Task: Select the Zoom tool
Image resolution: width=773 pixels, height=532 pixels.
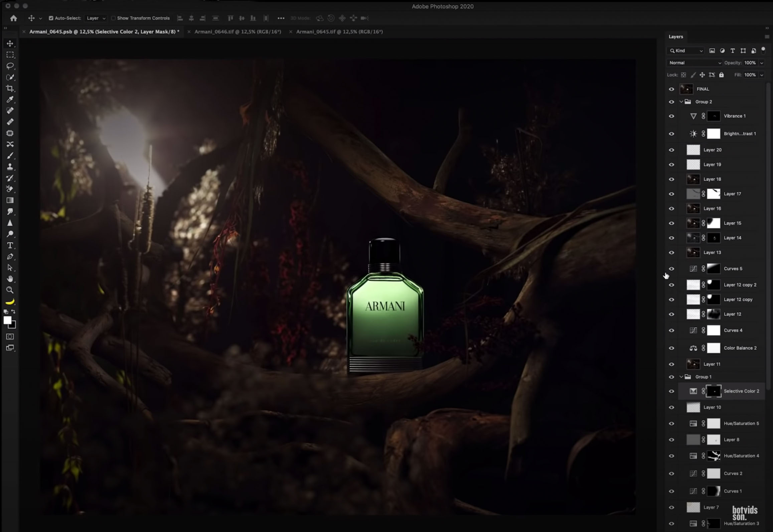Action: pyautogui.click(x=10, y=290)
